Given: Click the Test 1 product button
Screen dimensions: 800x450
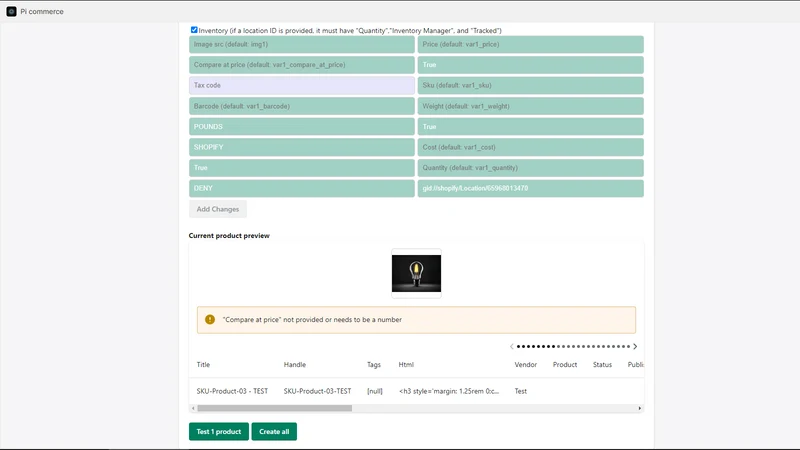Looking at the screenshot, I should 219,432.
